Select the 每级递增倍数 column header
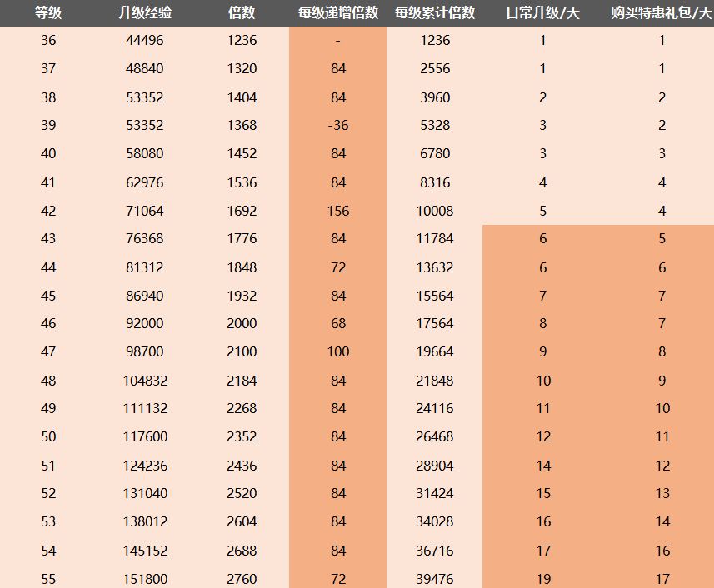 338,12
